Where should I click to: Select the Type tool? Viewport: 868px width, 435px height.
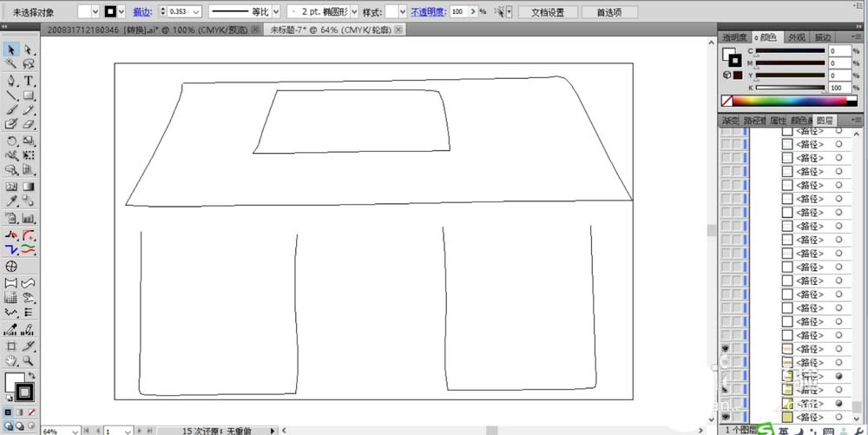coord(29,82)
